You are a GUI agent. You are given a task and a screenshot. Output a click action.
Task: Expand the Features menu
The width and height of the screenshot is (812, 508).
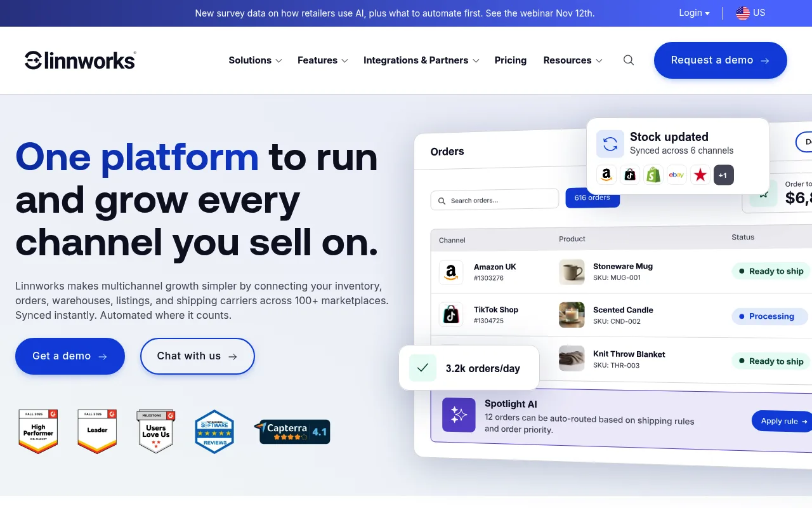[x=323, y=60]
